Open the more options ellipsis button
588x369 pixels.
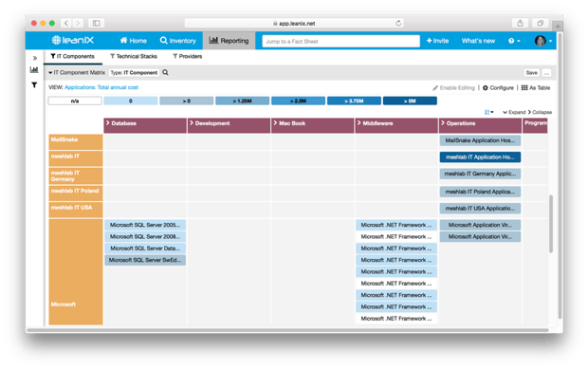click(547, 72)
